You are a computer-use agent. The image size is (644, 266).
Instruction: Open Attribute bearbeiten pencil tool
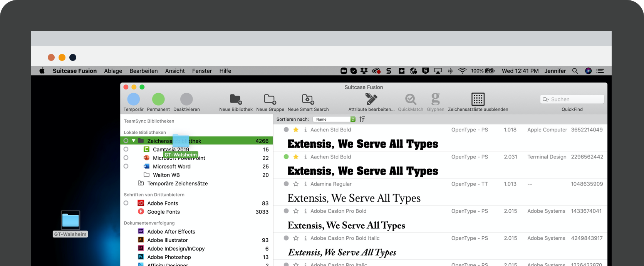pyautogui.click(x=371, y=99)
